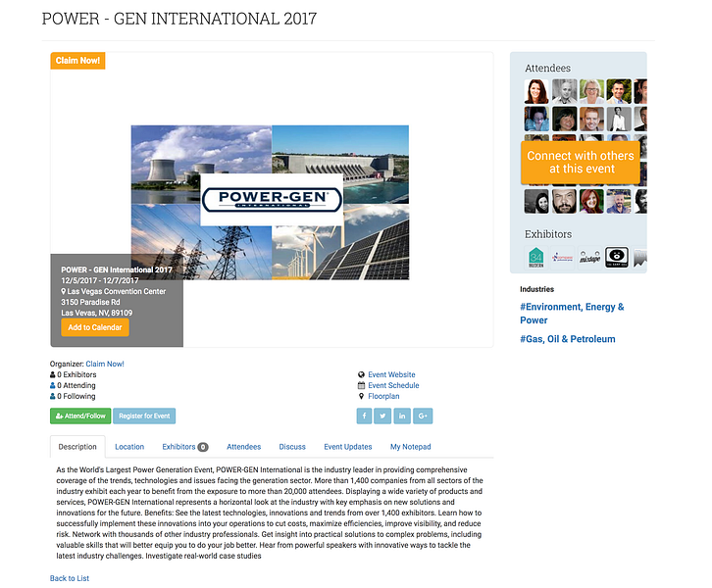The height and width of the screenshot is (588, 712).
Task: Select the Description tab
Action: [77, 447]
